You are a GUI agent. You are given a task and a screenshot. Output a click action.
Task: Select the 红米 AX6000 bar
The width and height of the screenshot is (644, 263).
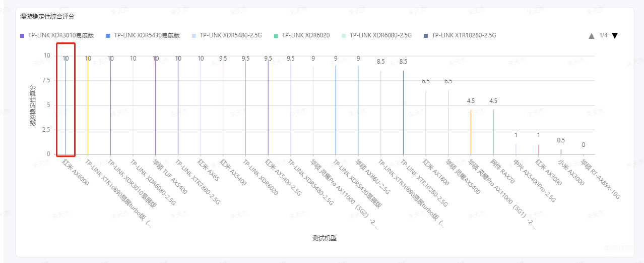point(66,104)
